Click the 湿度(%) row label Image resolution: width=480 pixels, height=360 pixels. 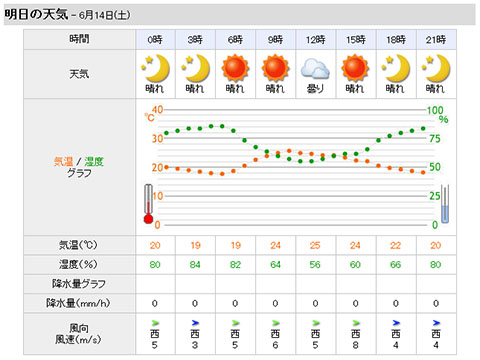tap(78, 264)
